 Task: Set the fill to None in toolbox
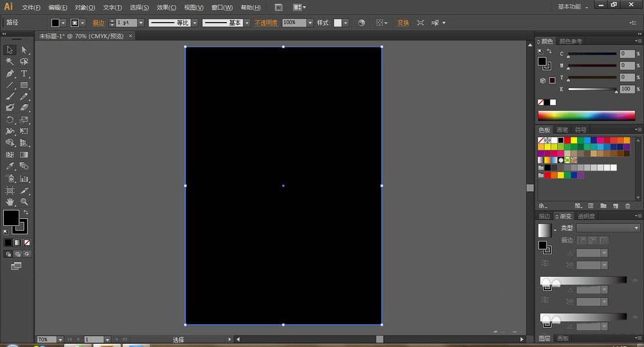coord(26,243)
